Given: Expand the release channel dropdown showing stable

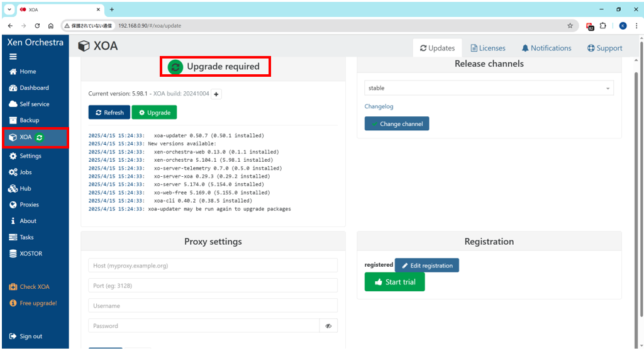Looking at the screenshot, I should pos(489,89).
